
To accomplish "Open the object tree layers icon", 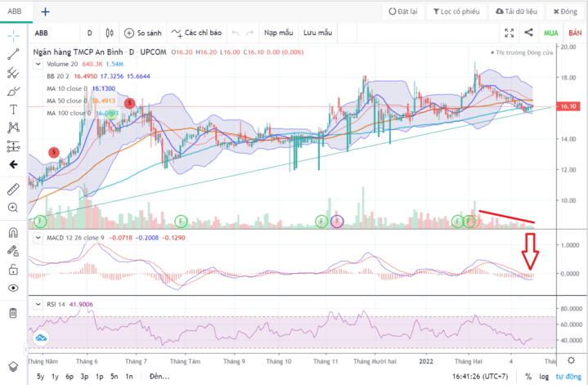I will pos(13,366).
